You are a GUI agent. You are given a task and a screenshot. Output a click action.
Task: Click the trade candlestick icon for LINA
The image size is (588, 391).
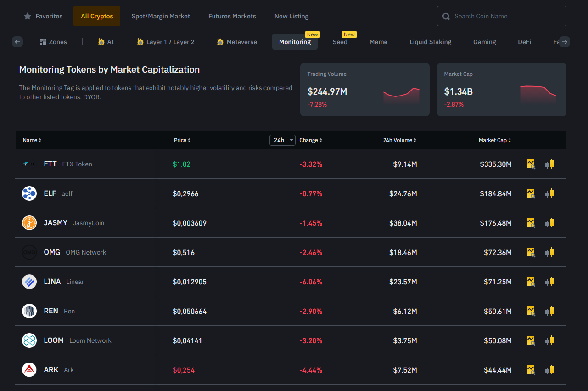click(549, 282)
